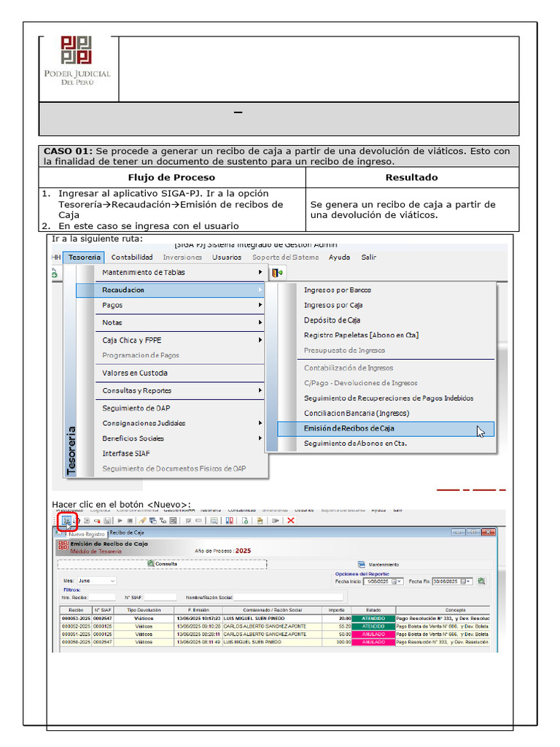Screen dimensions: 560x747
Task: Open the Fecha Inicio date picker dropdown
Action: 400,581
